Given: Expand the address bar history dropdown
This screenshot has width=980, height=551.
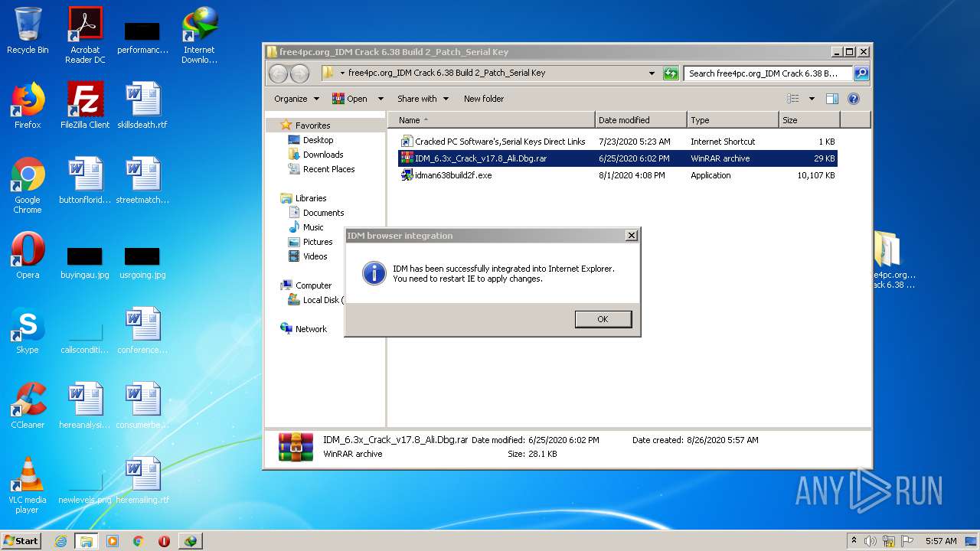Looking at the screenshot, I should coord(652,73).
